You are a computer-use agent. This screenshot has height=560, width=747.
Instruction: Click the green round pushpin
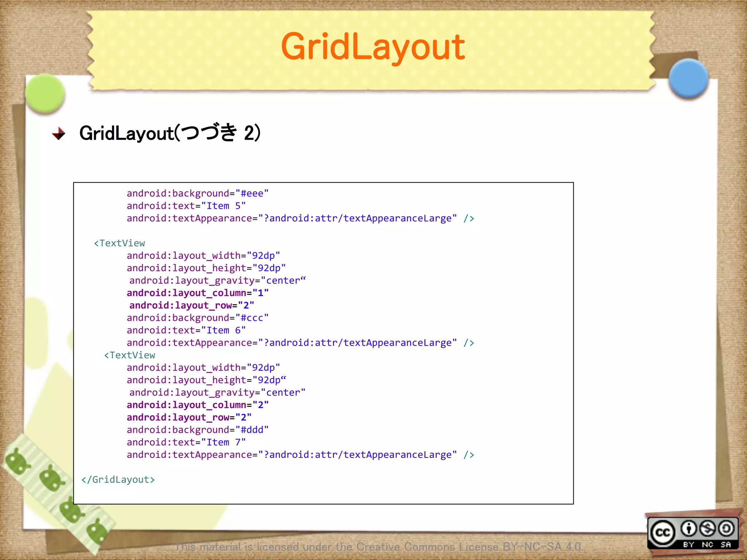click(x=45, y=93)
